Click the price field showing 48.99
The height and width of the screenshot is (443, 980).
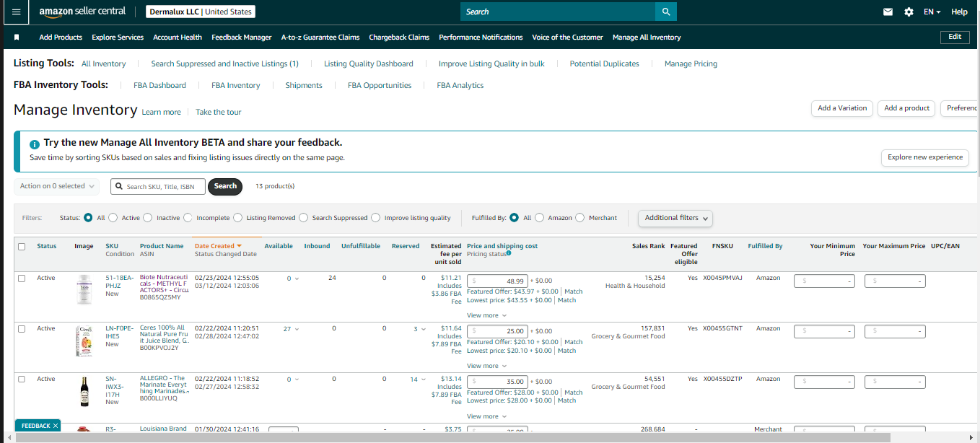(497, 281)
